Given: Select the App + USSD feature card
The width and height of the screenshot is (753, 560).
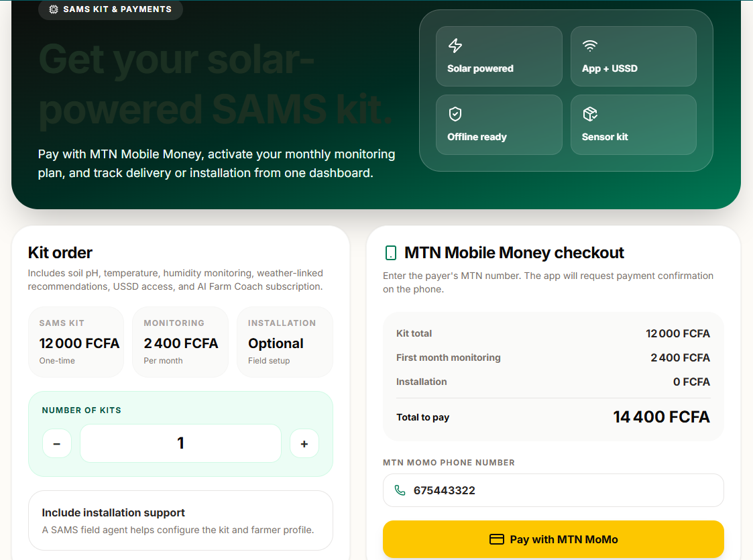Looking at the screenshot, I should (x=634, y=56).
